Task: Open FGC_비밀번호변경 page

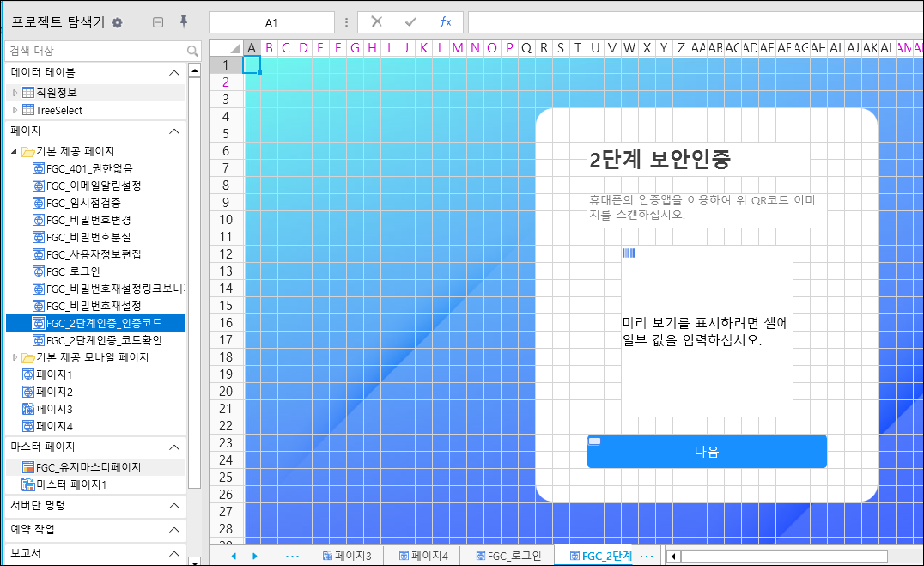Action: click(88, 220)
